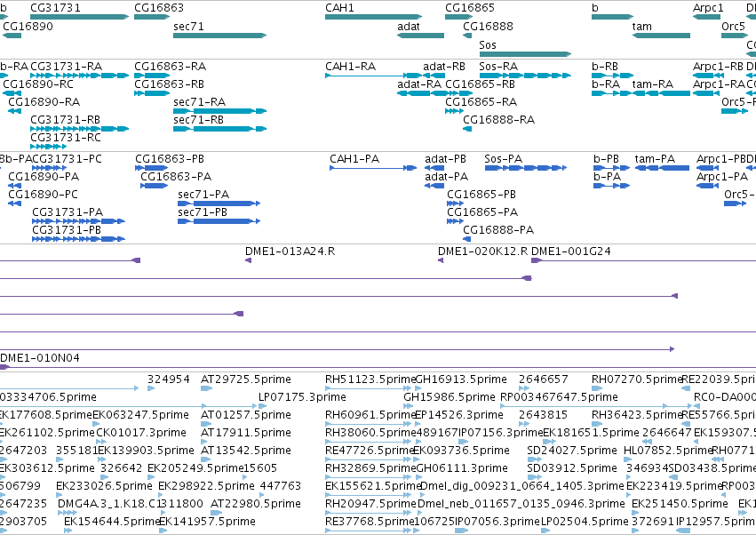Select the small CG16888 gene glyph
The width and height of the screenshot is (756, 535).
[467, 36]
